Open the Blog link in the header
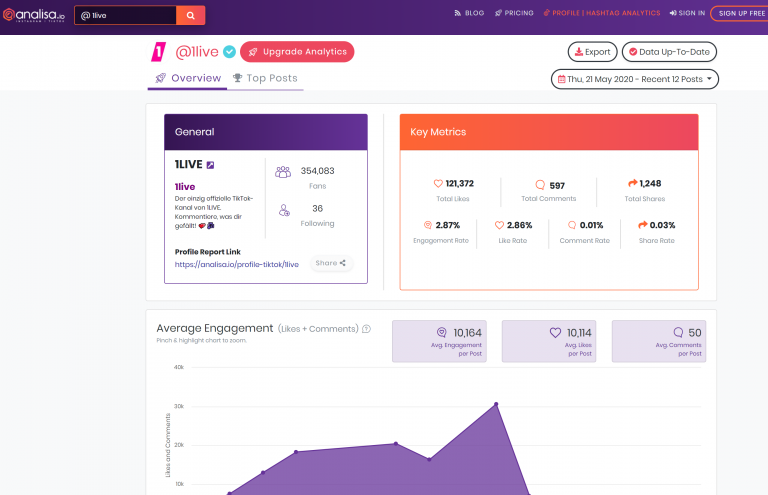The height and width of the screenshot is (495, 768). click(469, 13)
